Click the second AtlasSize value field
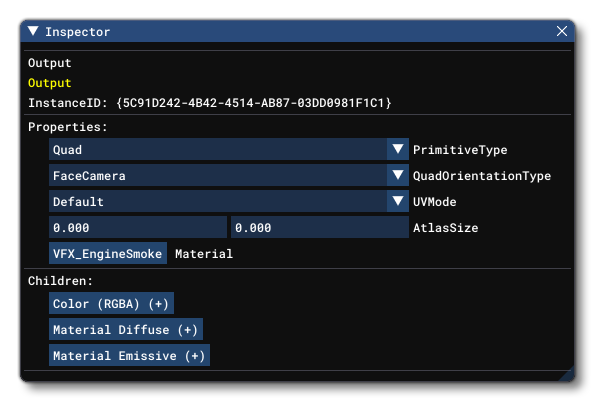The image size is (595, 402). [x=320, y=227]
